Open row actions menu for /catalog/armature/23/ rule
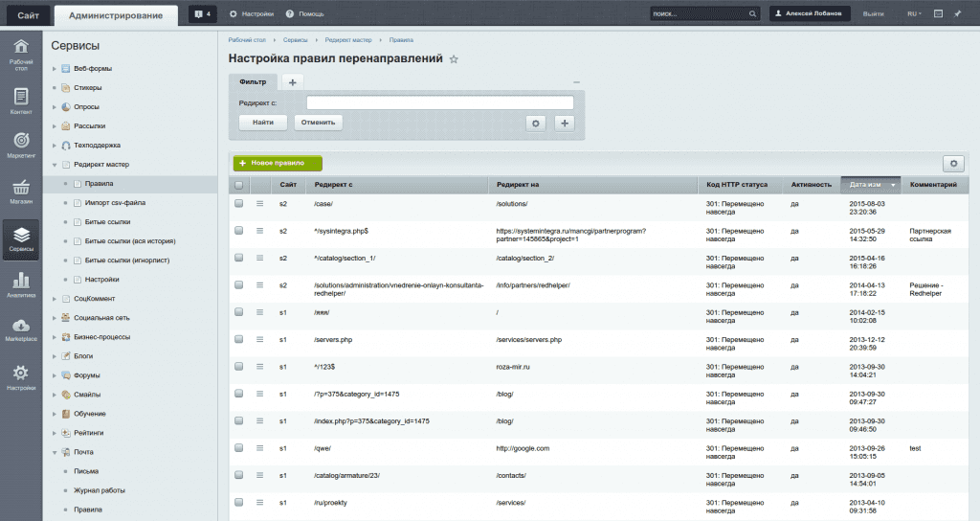The width and height of the screenshot is (980, 521). [260, 475]
